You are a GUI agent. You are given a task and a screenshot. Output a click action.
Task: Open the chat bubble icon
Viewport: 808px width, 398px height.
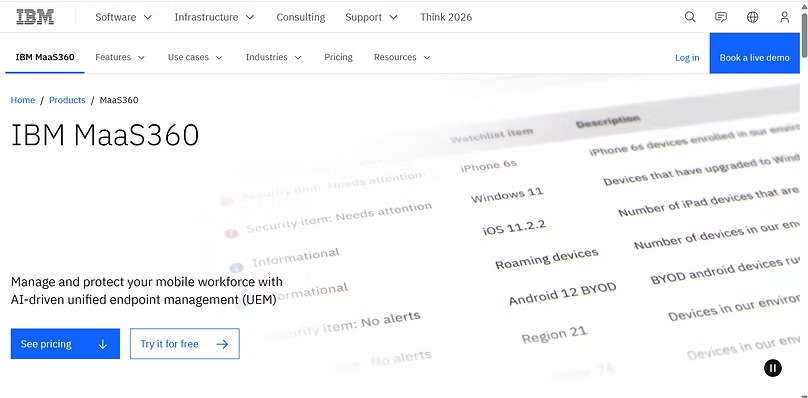(721, 17)
